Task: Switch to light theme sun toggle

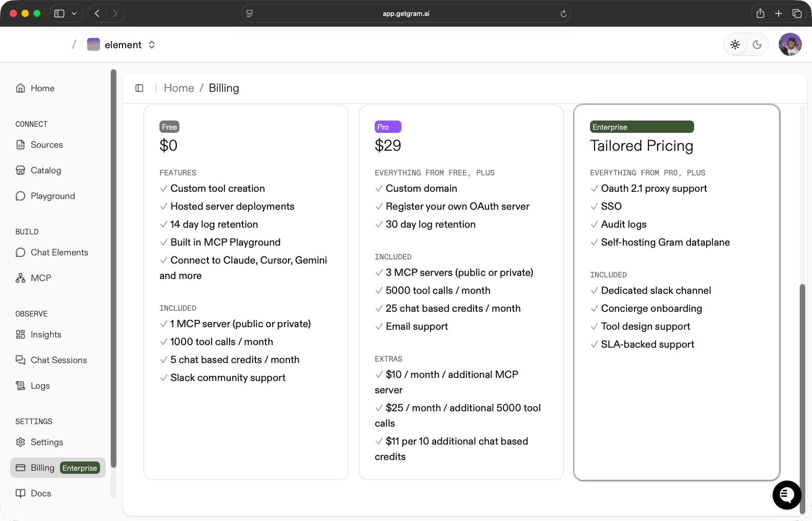Action: coord(735,45)
